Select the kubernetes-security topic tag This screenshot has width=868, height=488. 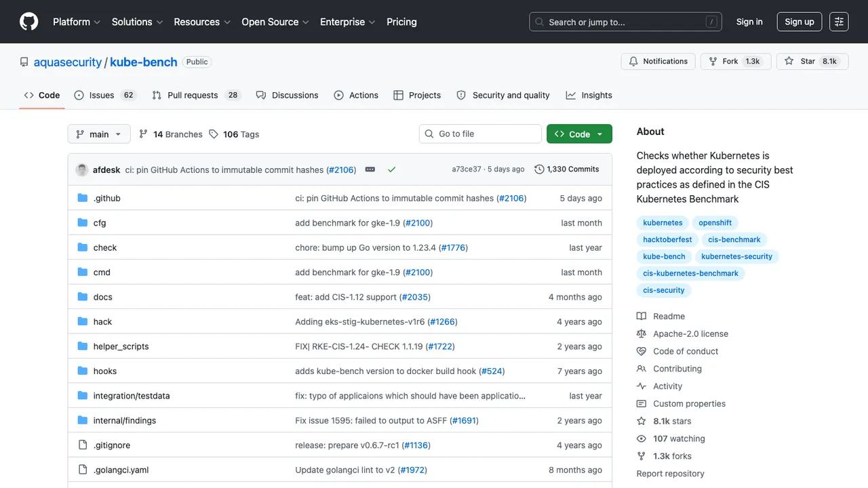[737, 257]
